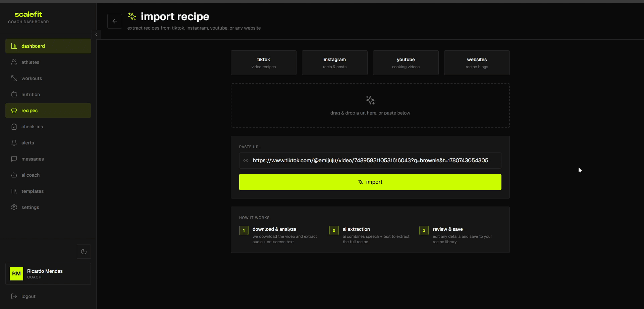Click the messages speech bubble icon
This screenshot has height=309, width=644.
point(14,159)
